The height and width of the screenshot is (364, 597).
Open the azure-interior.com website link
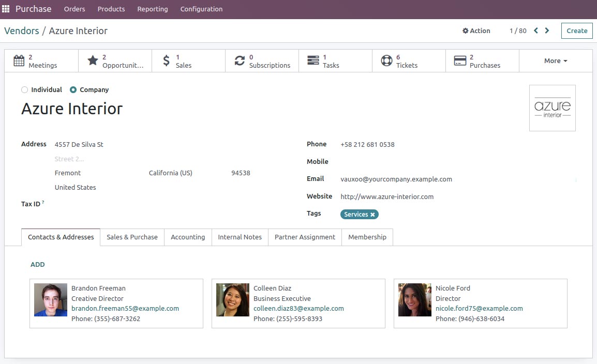pos(386,196)
